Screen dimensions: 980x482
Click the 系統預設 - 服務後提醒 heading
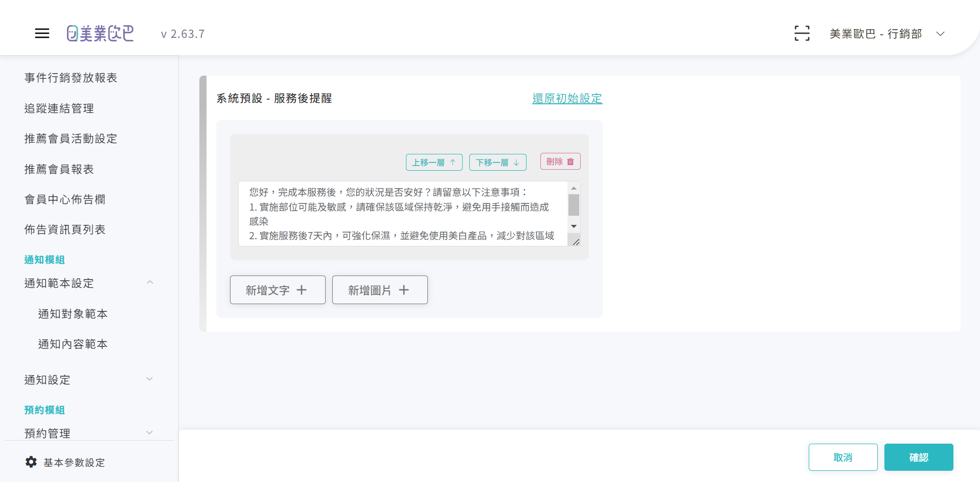[274, 98]
